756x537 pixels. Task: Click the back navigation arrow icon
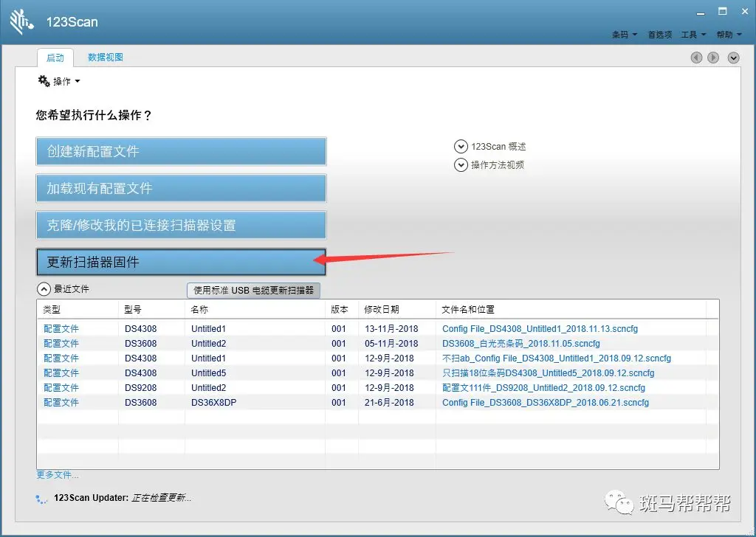tap(696, 58)
